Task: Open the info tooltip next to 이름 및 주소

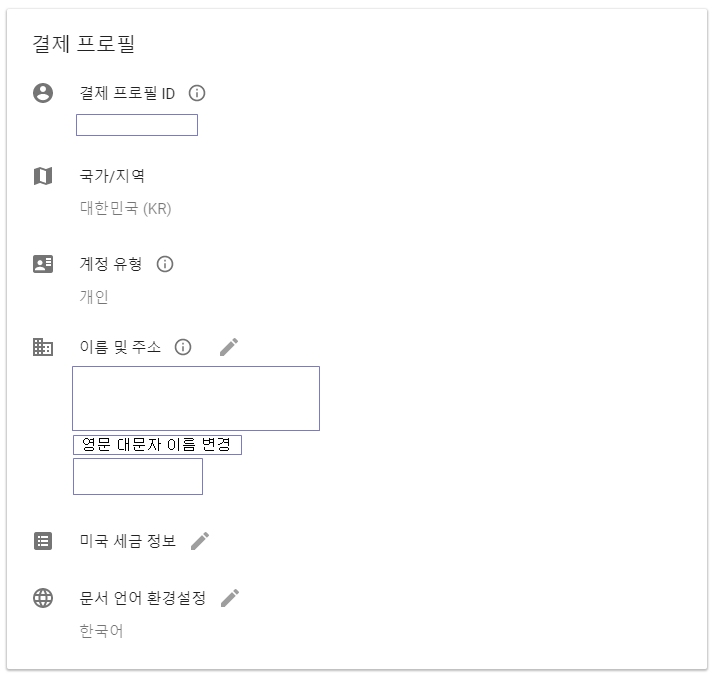Action: click(x=183, y=347)
